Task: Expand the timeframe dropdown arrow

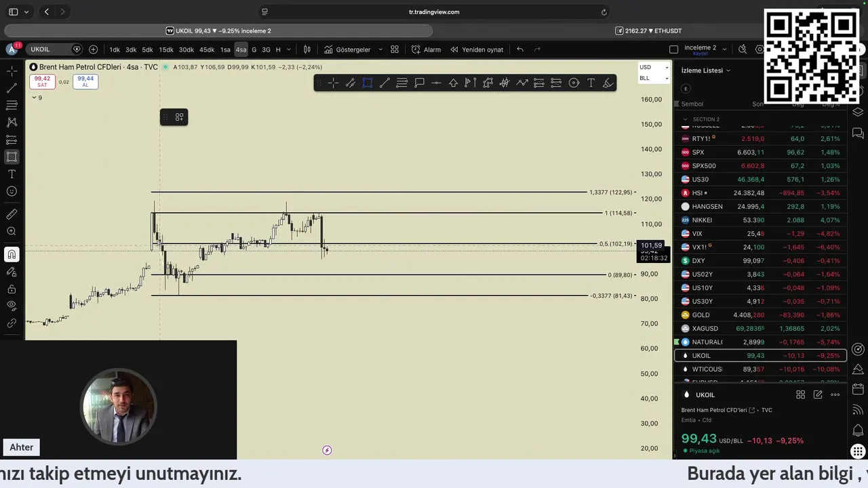Action: [289, 49]
